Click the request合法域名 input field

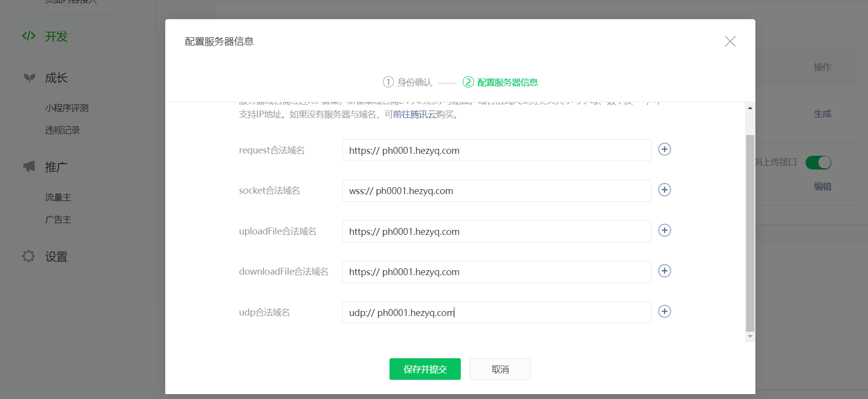point(497,150)
